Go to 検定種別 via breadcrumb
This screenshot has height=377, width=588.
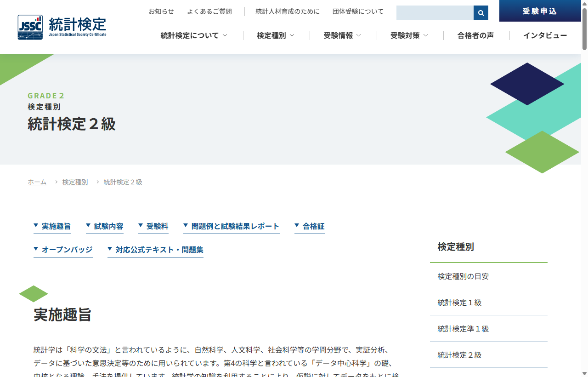(x=75, y=182)
